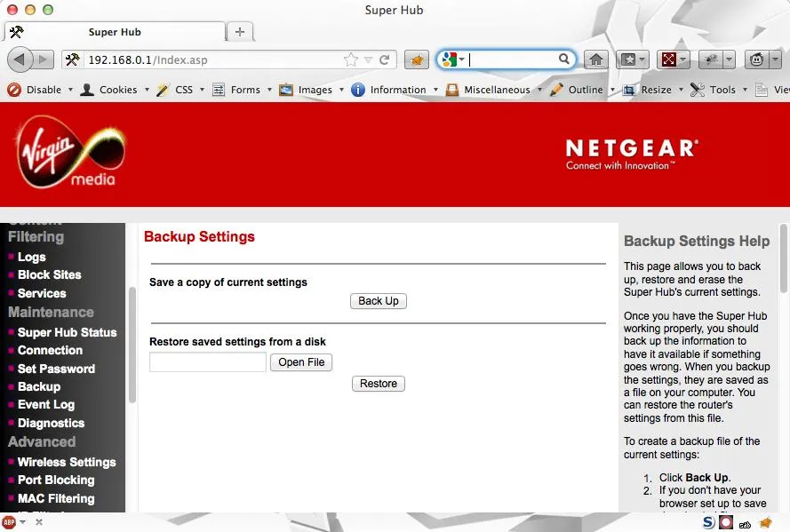Click the "Save a copy of current settings" label
The width and height of the screenshot is (790, 532).
point(228,282)
